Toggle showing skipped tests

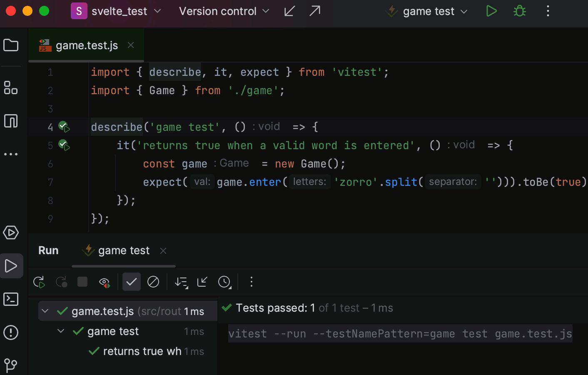[153, 282]
